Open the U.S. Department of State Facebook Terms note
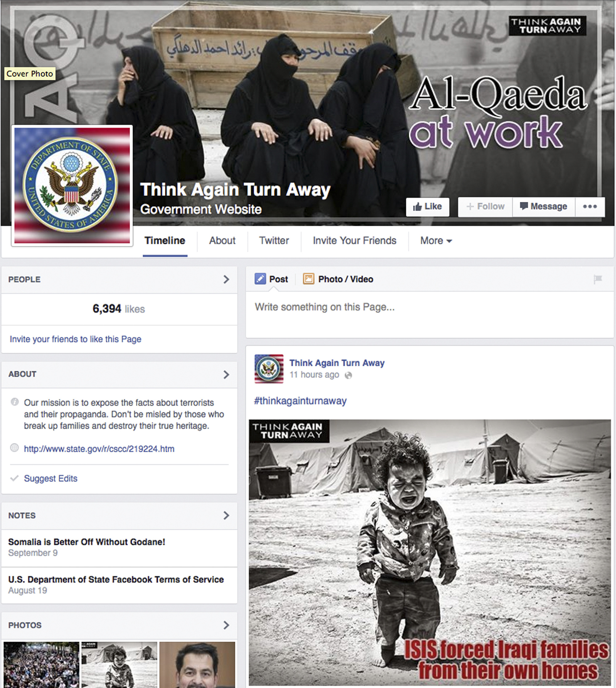The width and height of the screenshot is (616, 688). (116, 579)
